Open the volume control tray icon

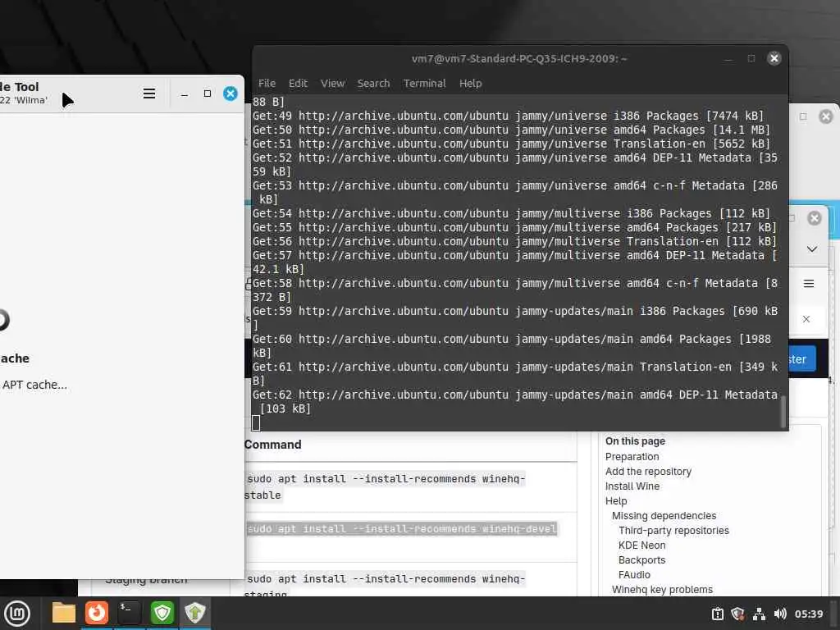coord(780,614)
